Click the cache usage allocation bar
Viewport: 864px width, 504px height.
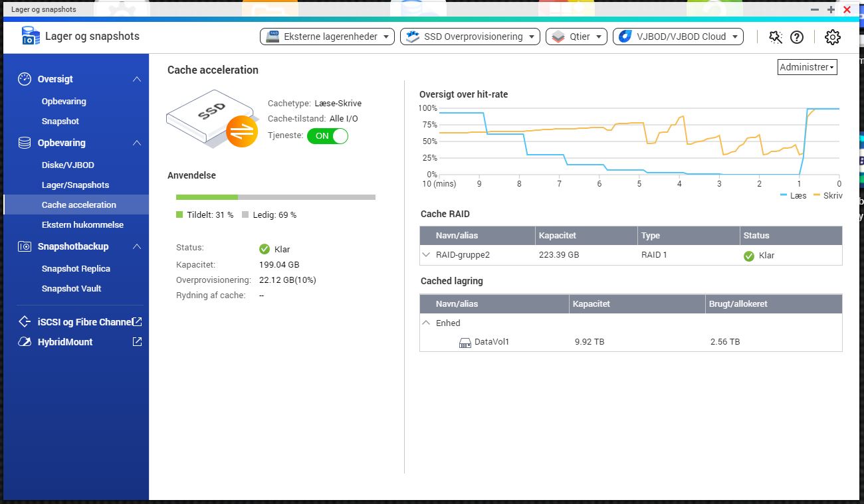pyautogui.click(x=275, y=197)
